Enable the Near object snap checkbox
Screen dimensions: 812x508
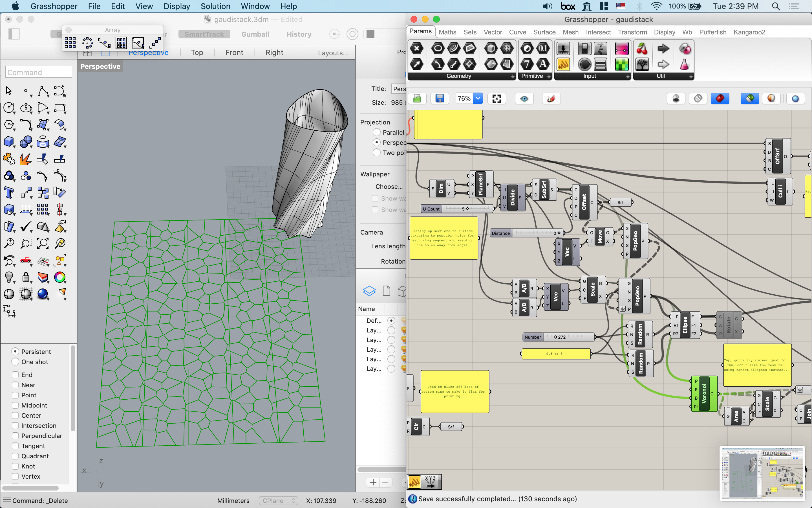coord(15,385)
